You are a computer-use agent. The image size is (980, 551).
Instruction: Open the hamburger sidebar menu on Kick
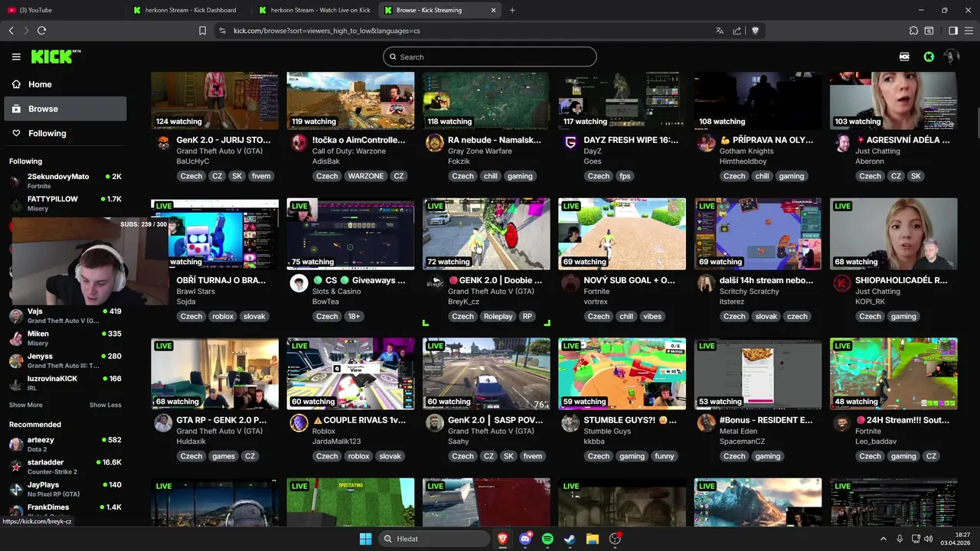[16, 57]
